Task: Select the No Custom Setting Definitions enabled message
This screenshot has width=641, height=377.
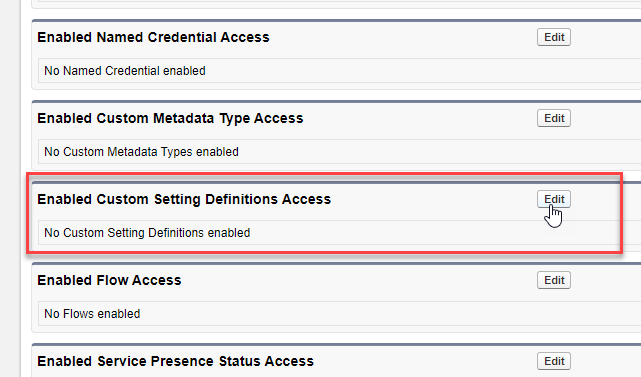Action: tap(147, 233)
